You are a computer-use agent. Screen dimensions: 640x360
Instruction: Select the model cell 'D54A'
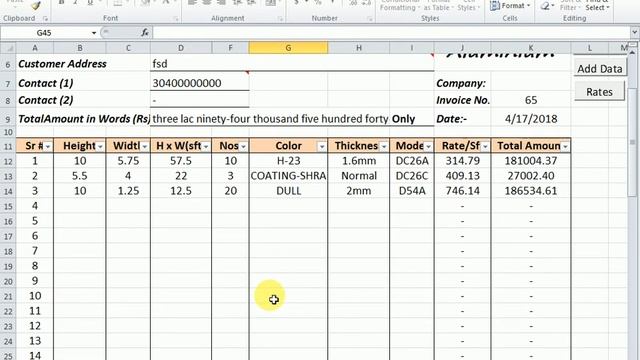pos(412,191)
